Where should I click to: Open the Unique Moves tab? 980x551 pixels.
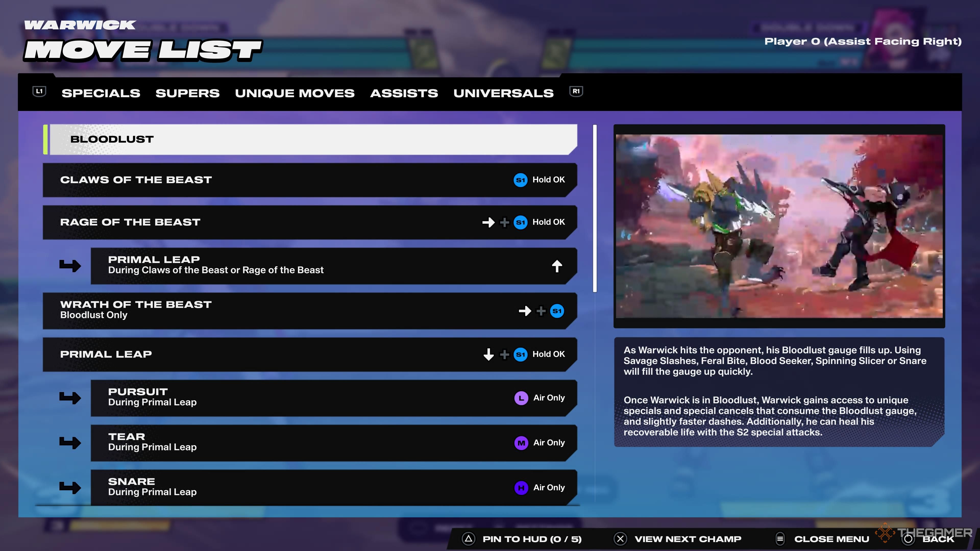[295, 93]
